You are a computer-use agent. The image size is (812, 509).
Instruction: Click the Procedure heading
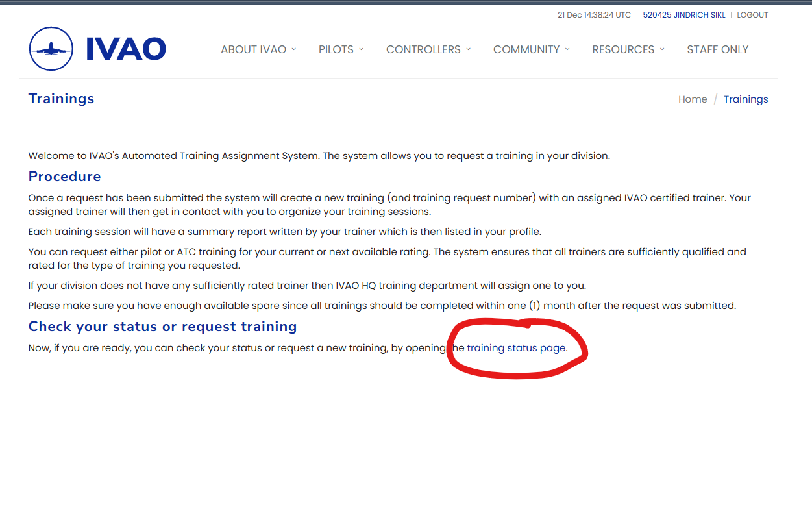pyautogui.click(x=65, y=177)
